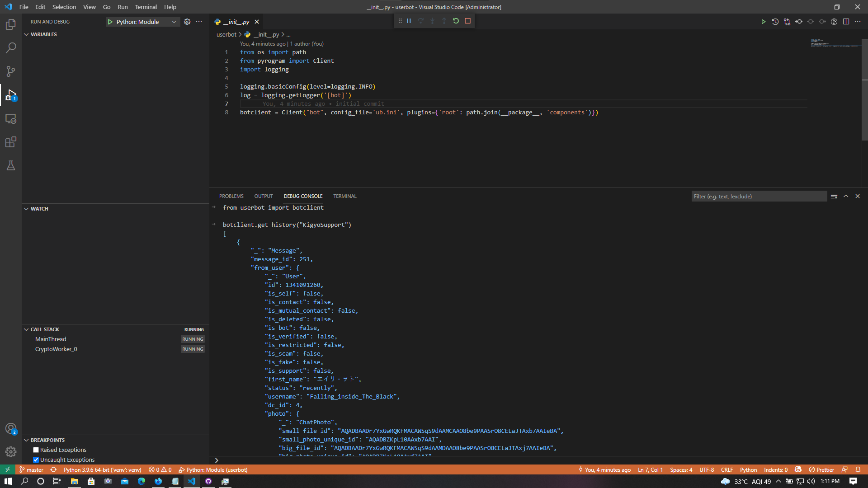
Task: Step over the current line
Action: pos(420,21)
